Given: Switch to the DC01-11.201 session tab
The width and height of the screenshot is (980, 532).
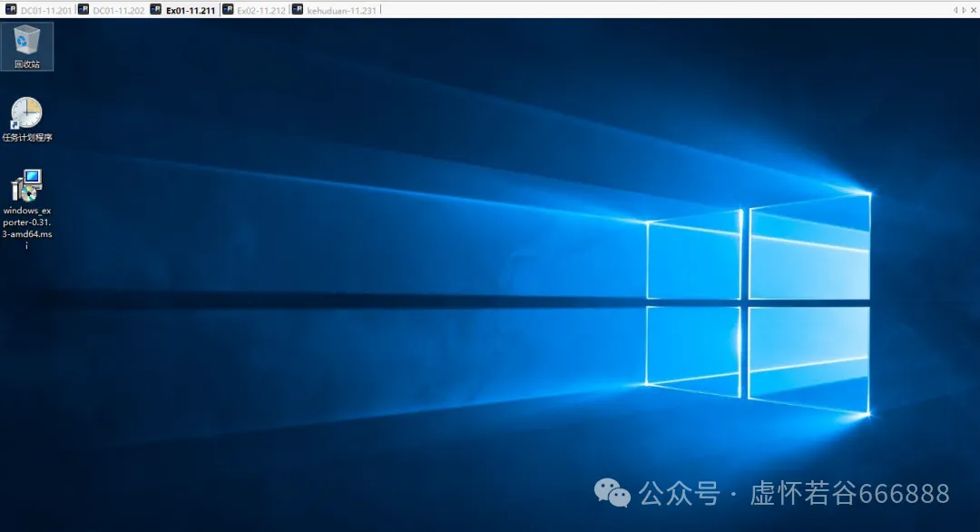Looking at the screenshot, I should [x=39, y=10].
